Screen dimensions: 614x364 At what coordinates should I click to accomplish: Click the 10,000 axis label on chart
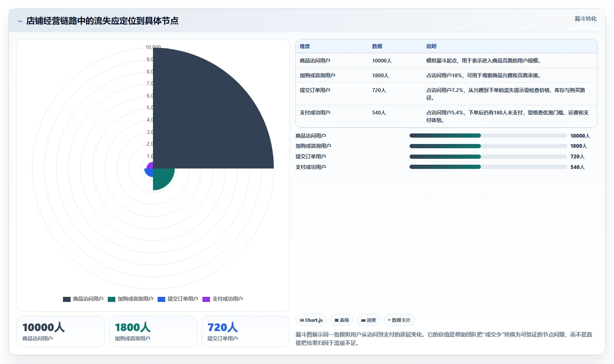coord(153,47)
